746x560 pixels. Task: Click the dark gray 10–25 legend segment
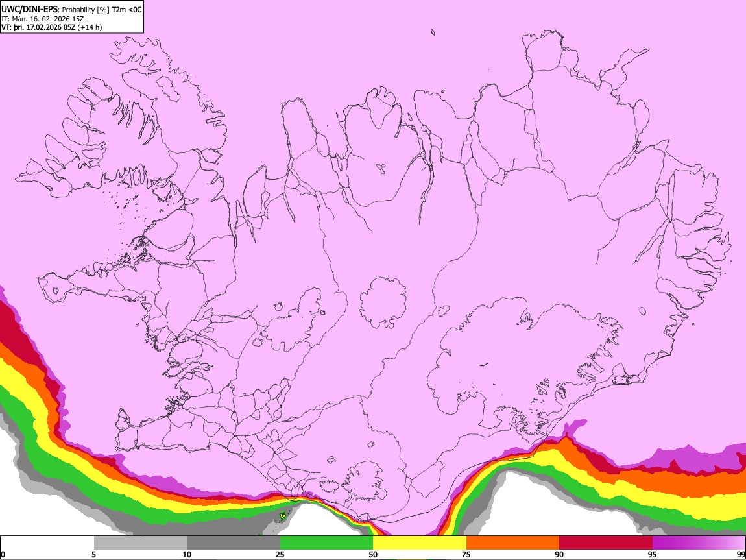[x=234, y=543]
